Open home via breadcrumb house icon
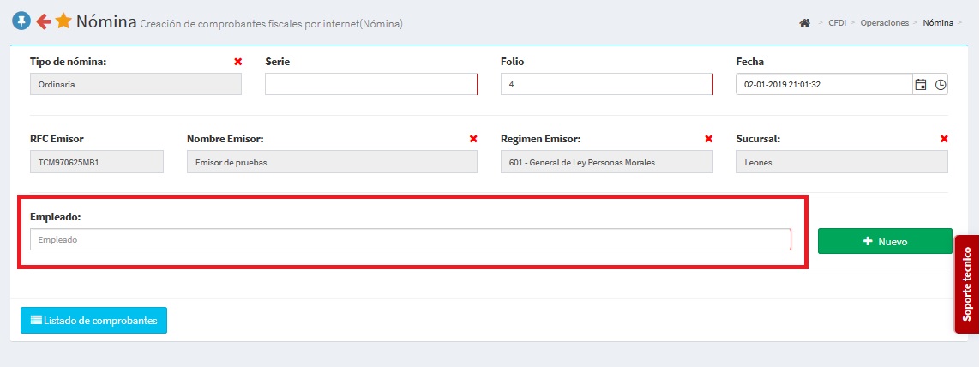980x367 pixels. click(x=804, y=23)
